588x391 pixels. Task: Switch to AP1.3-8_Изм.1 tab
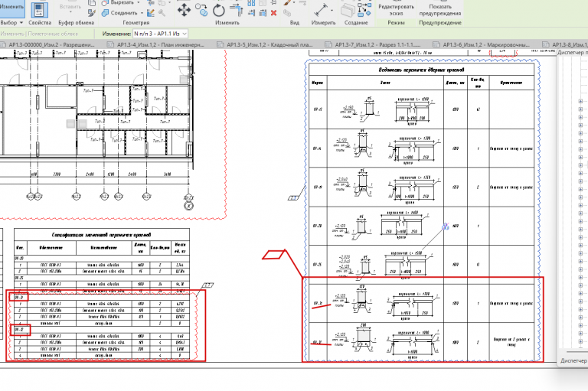(x=566, y=44)
